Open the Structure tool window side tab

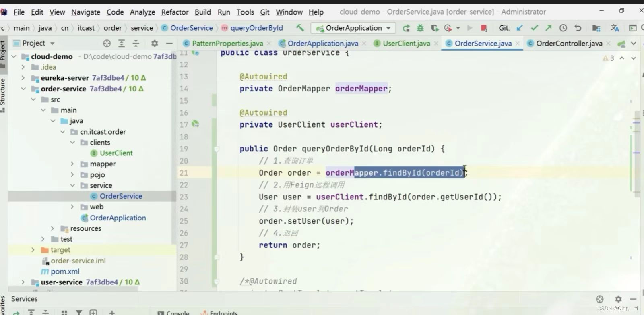coord(3,95)
